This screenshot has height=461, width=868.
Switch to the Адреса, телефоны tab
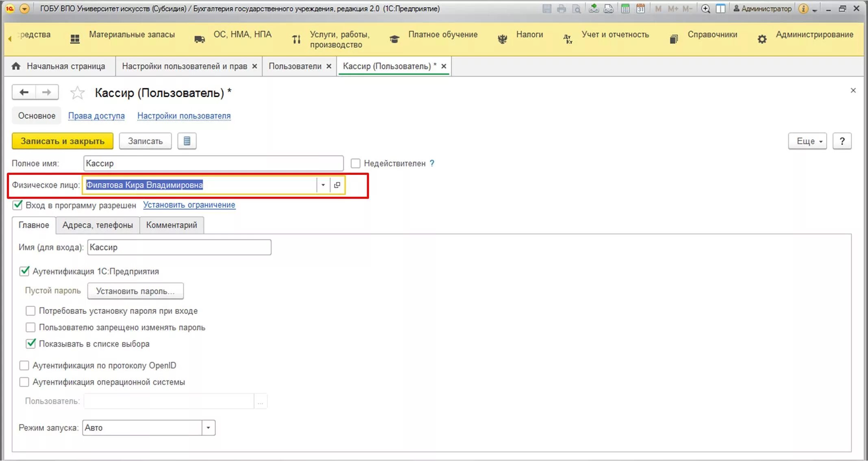(x=98, y=225)
